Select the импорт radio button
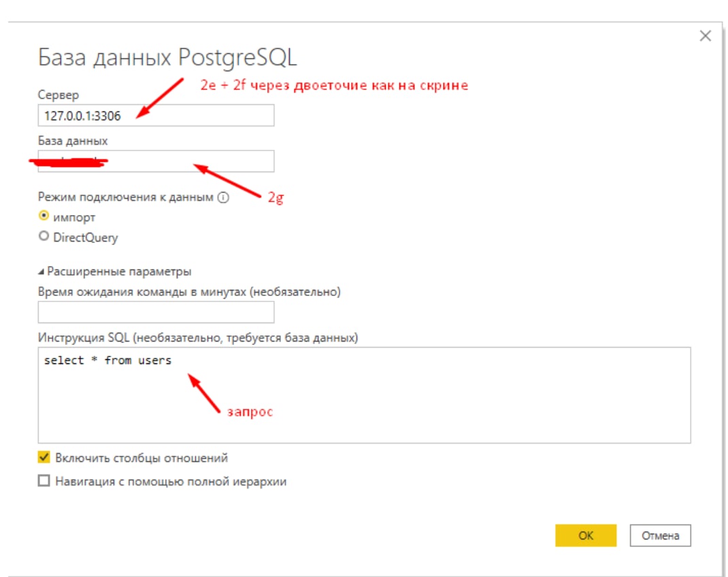The image size is (728, 577). pyautogui.click(x=44, y=216)
